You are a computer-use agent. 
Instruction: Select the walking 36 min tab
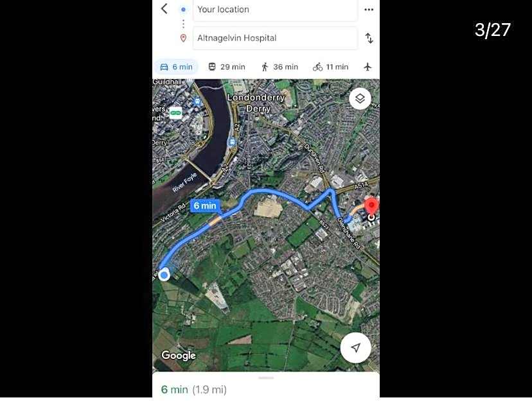tap(279, 67)
